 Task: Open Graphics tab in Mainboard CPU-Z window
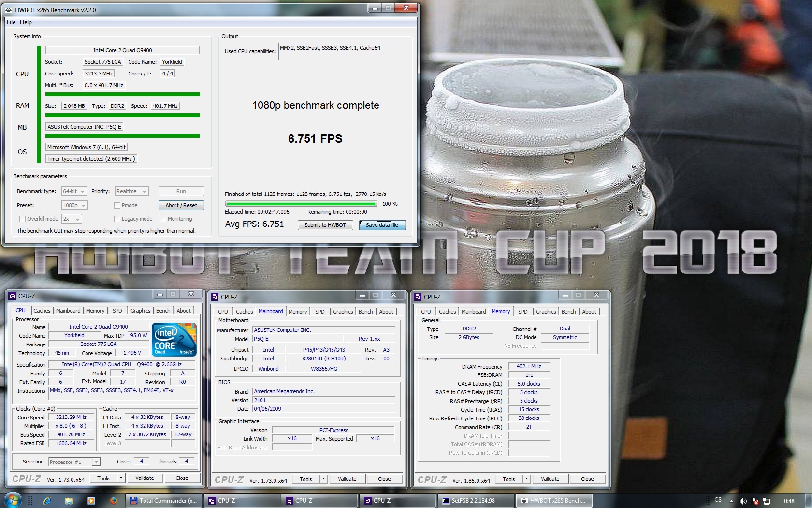343,312
